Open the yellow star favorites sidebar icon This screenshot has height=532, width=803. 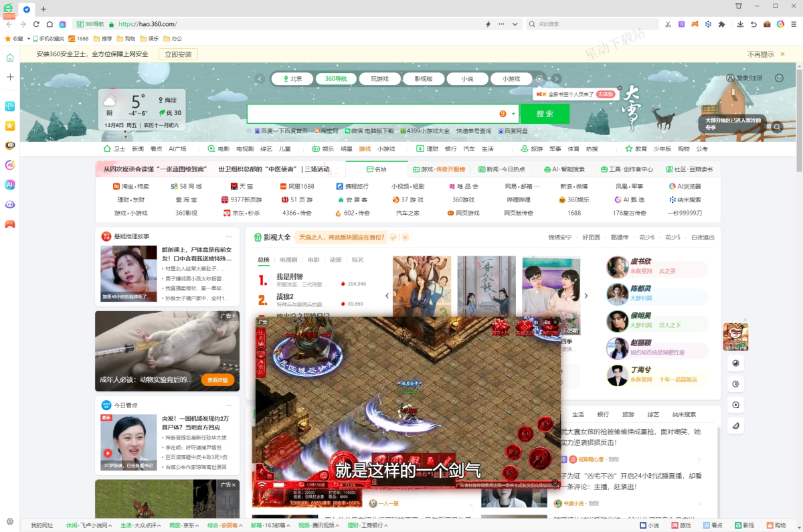pos(10,125)
